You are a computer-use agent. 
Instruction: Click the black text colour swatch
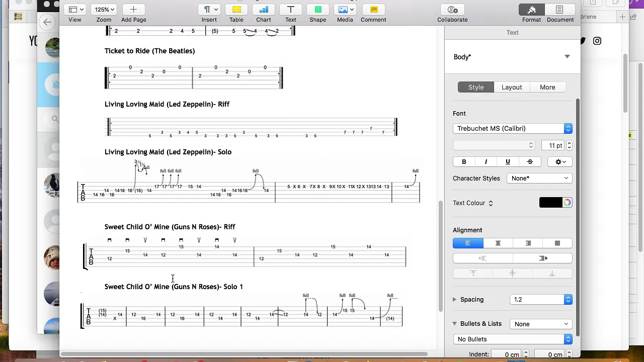pyautogui.click(x=550, y=203)
